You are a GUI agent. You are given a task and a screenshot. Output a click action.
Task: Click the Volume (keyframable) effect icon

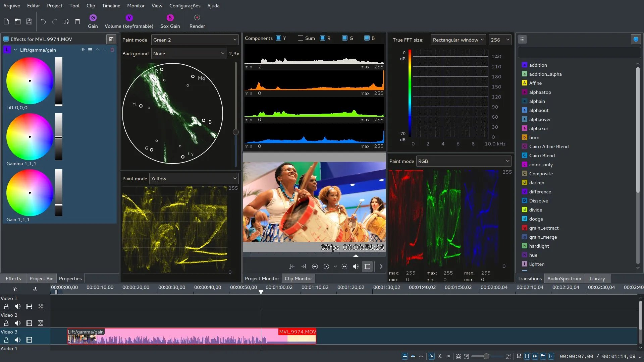[129, 17]
